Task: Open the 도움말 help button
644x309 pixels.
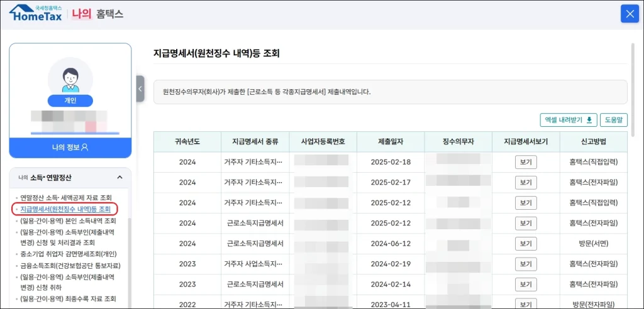Action: pos(614,120)
